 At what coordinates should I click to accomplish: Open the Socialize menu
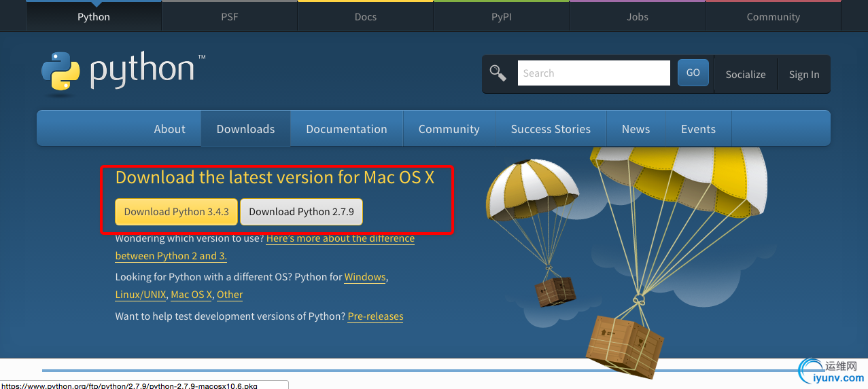746,75
